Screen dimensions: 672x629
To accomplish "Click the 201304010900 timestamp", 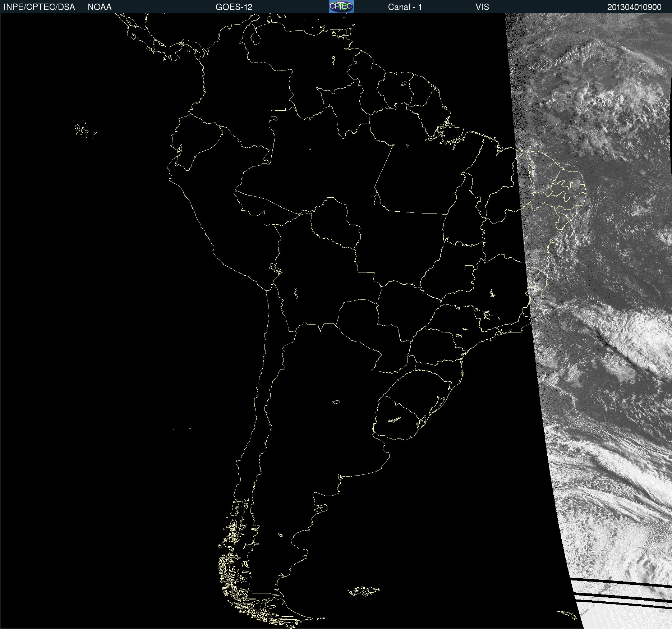I will coord(634,7).
